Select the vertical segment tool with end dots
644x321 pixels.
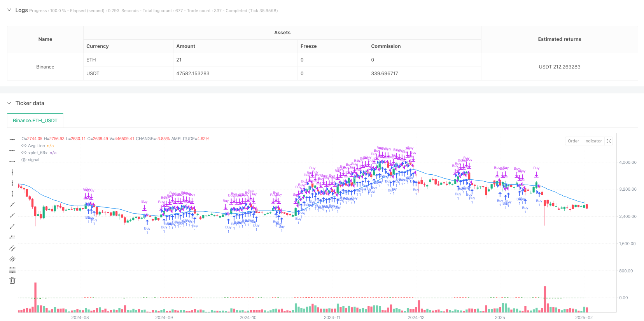12,194
